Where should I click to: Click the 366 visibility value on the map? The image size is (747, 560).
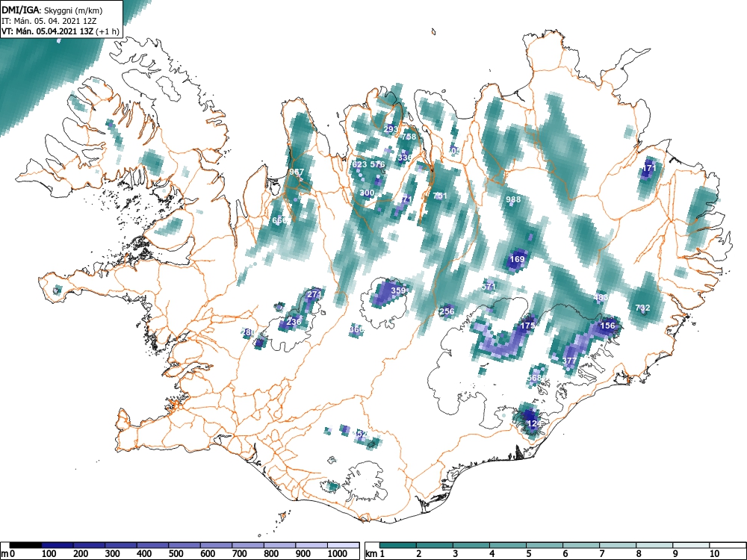(356, 329)
